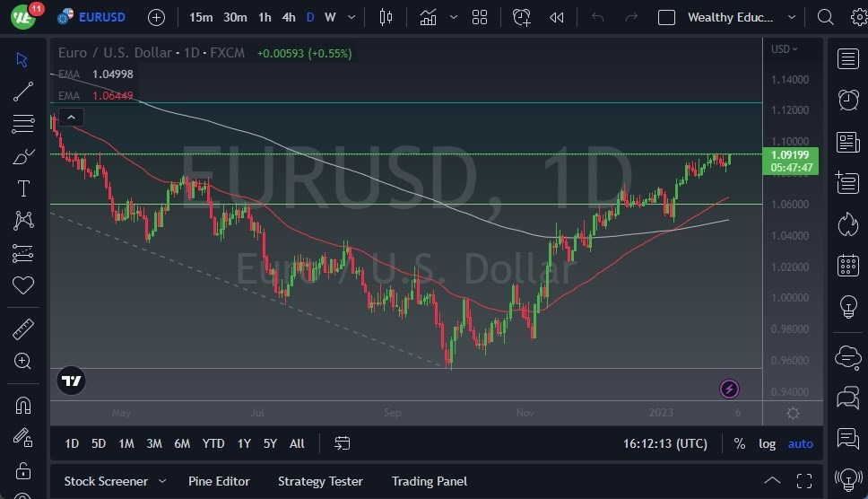868x499 pixels.
Task: Click the current price label 1.09199
Action: [x=790, y=155]
